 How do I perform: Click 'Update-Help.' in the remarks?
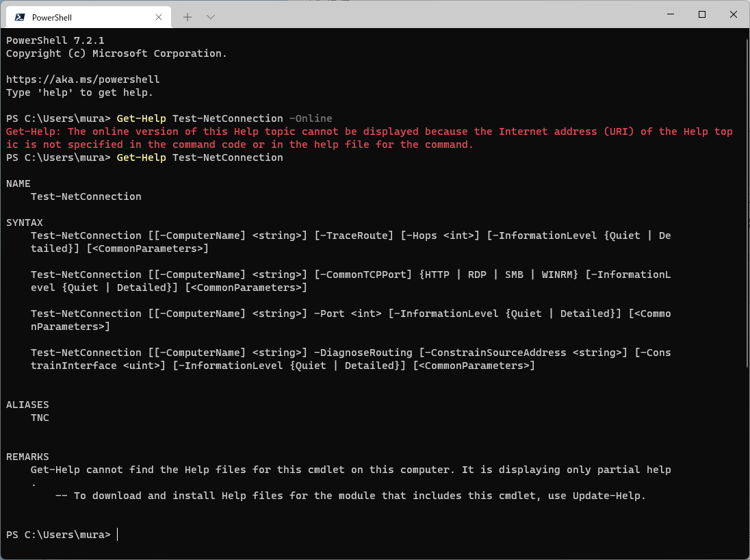point(609,496)
